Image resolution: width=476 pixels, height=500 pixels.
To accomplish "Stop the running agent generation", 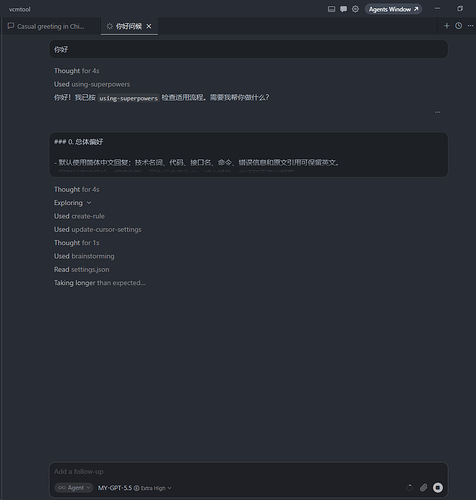I will click(x=438, y=488).
